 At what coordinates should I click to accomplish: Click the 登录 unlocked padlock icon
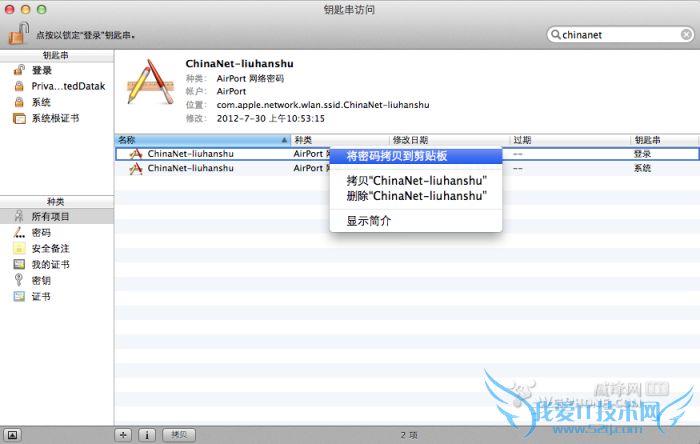19,70
